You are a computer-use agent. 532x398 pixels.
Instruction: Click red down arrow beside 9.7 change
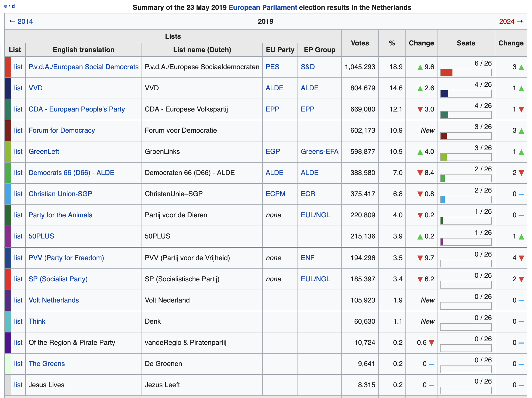click(x=420, y=258)
